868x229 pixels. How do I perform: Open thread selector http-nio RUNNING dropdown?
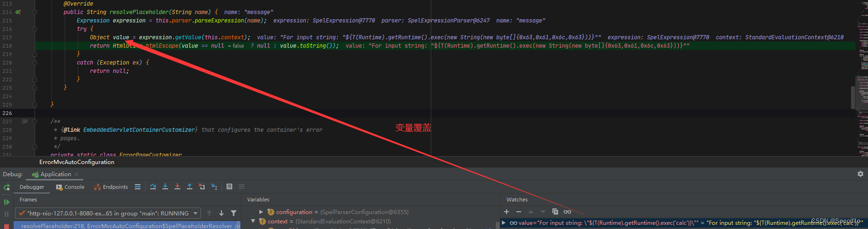[x=108, y=213]
